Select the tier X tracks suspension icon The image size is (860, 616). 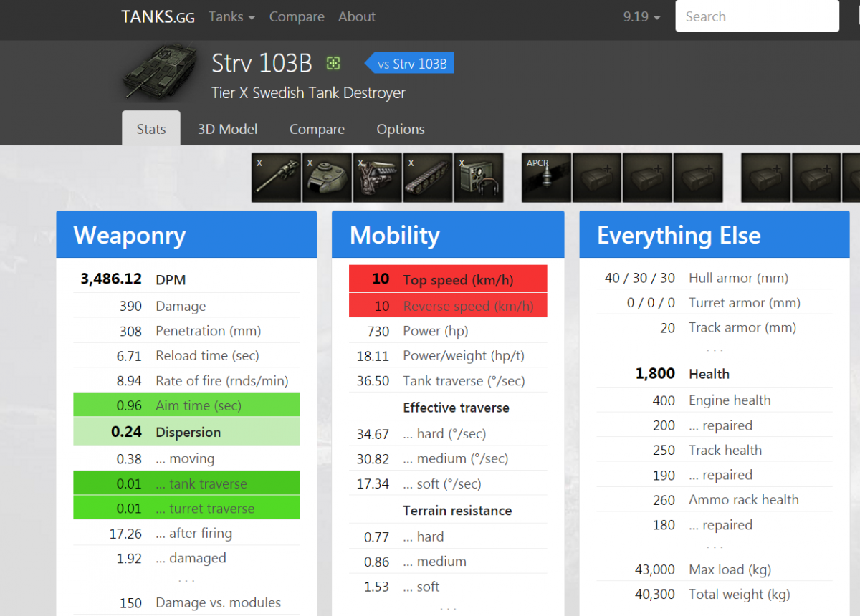click(x=428, y=178)
